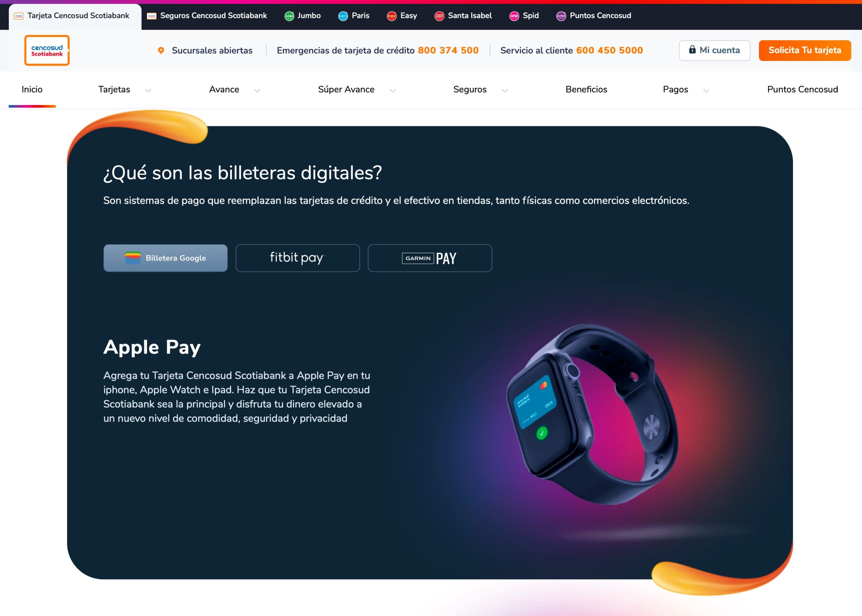Image resolution: width=862 pixels, height=616 pixels.
Task: Click the Solicita Tu tarjeta button
Action: [805, 51]
